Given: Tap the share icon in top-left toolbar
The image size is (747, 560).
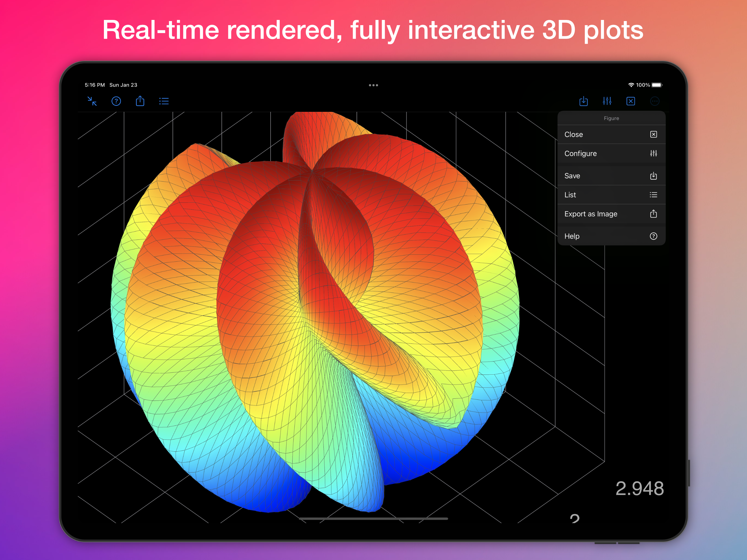Looking at the screenshot, I should (x=140, y=101).
